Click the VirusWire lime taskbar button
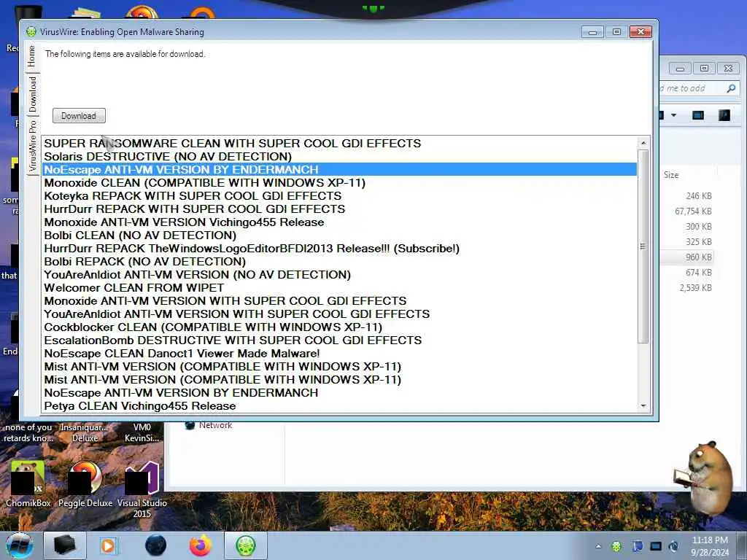Screen dimensions: 747x560 click(x=246, y=545)
